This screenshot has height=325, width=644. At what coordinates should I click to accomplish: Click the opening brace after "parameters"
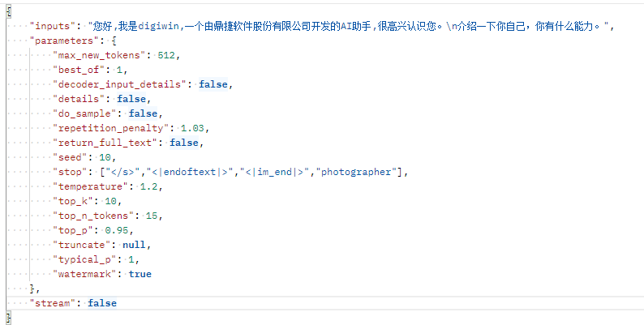[x=114, y=41]
